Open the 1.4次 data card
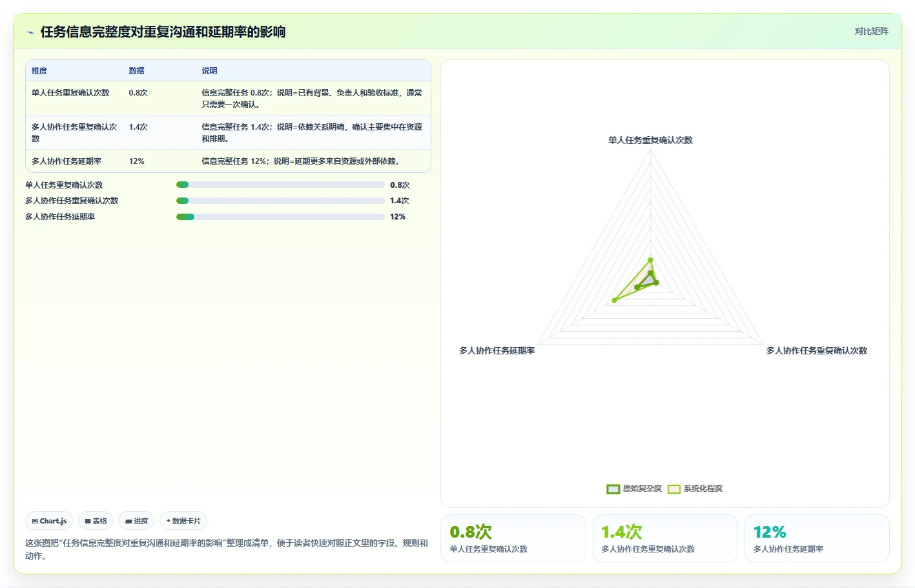 pyautogui.click(x=665, y=538)
